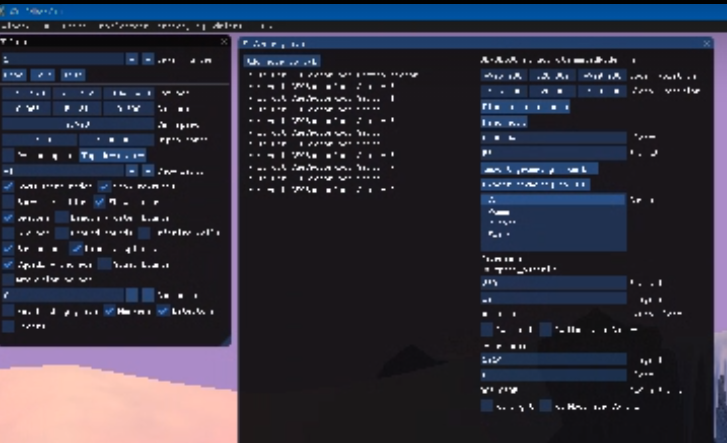Click the bright highlighted button in the left panel

(113, 155)
